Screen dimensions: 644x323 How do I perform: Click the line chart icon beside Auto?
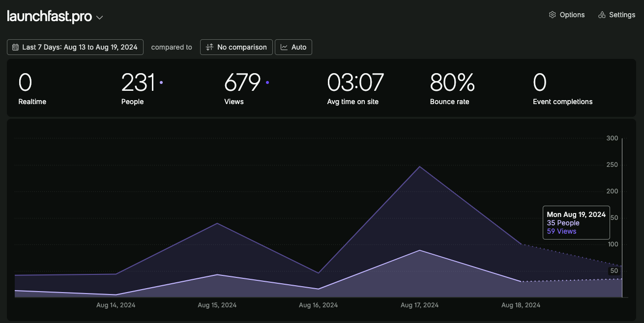pyautogui.click(x=284, y=47)
